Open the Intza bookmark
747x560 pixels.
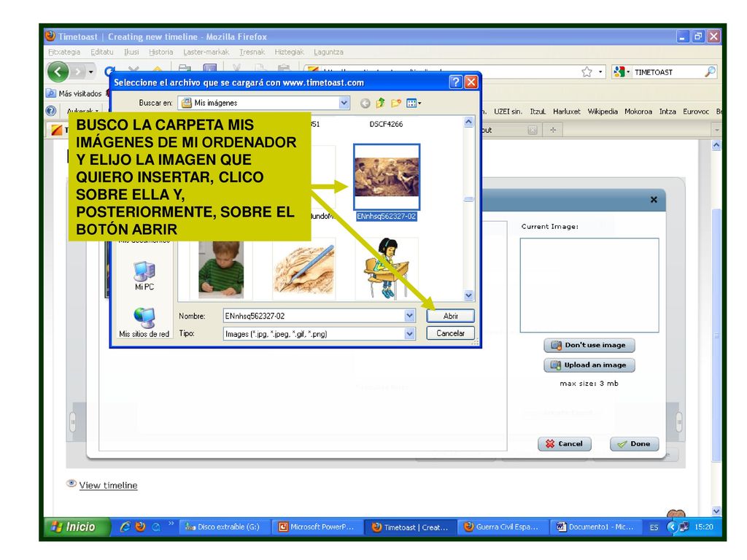point(667,112)
